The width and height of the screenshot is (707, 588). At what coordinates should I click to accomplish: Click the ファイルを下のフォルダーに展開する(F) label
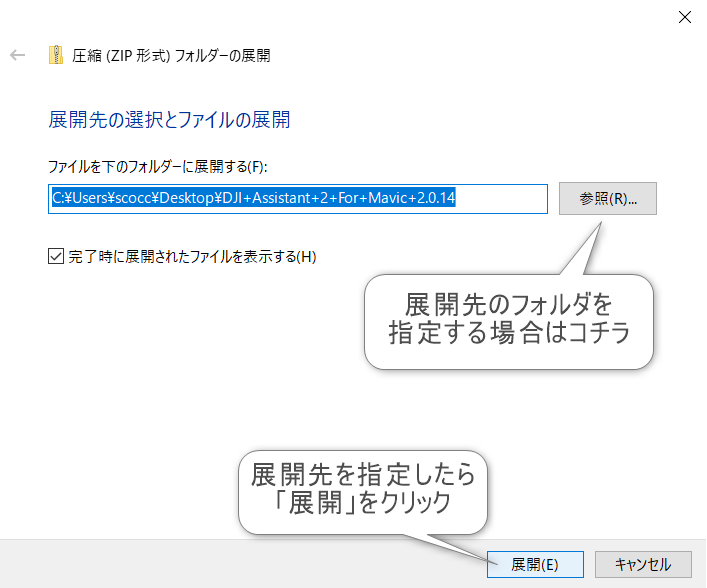pos(158,166)
